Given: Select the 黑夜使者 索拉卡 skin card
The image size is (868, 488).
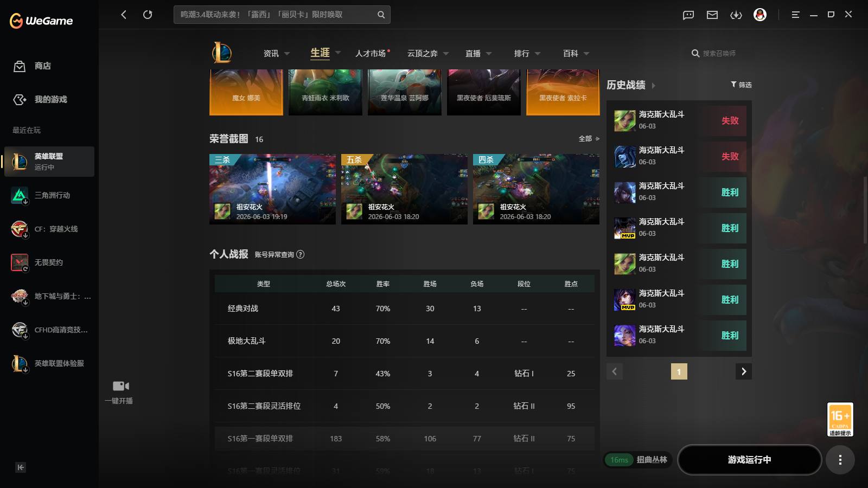Looking at the screenshot, I should [x=563, y=92].
